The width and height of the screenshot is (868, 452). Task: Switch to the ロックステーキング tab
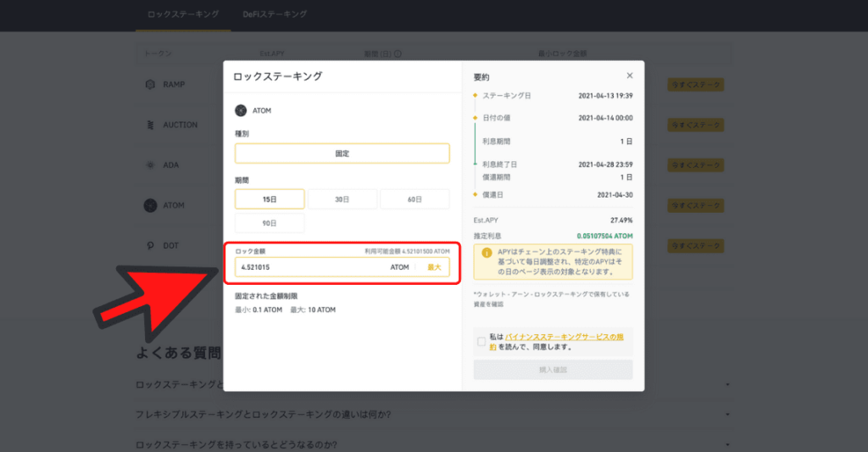(x=183, y=14)
